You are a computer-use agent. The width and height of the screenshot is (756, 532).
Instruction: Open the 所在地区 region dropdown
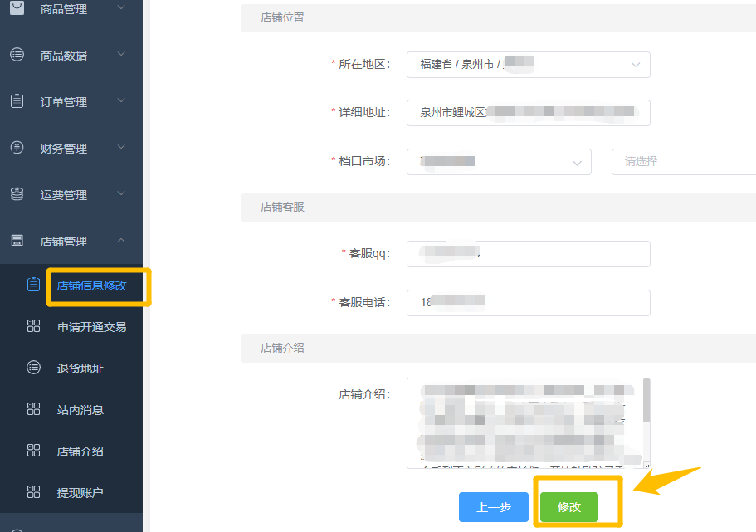coord(528,65)
